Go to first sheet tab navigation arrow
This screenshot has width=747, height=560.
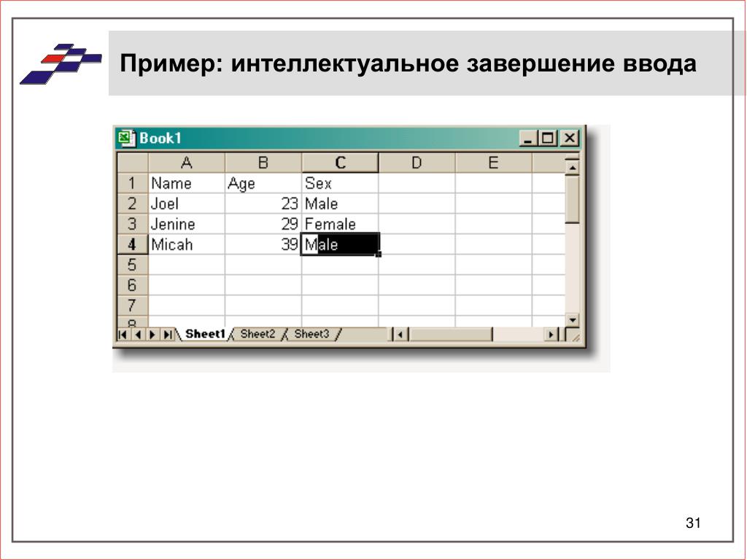123,335
